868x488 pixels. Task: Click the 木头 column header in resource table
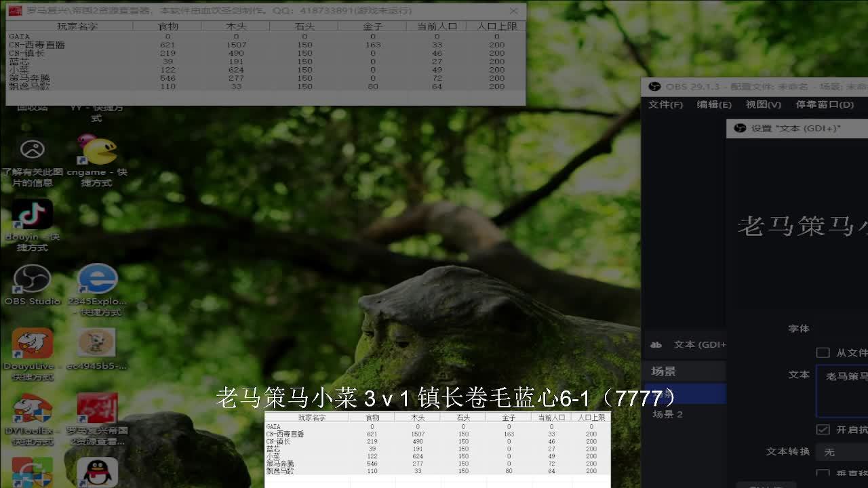235,26
